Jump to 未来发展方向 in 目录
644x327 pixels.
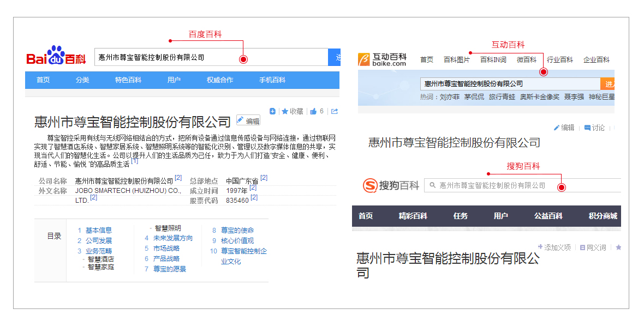173,238
